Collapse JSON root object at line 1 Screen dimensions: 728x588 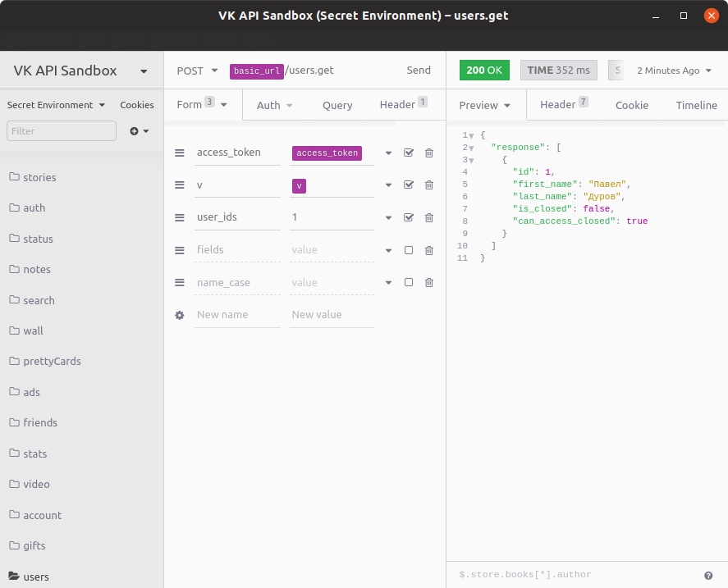click(471, 136)
